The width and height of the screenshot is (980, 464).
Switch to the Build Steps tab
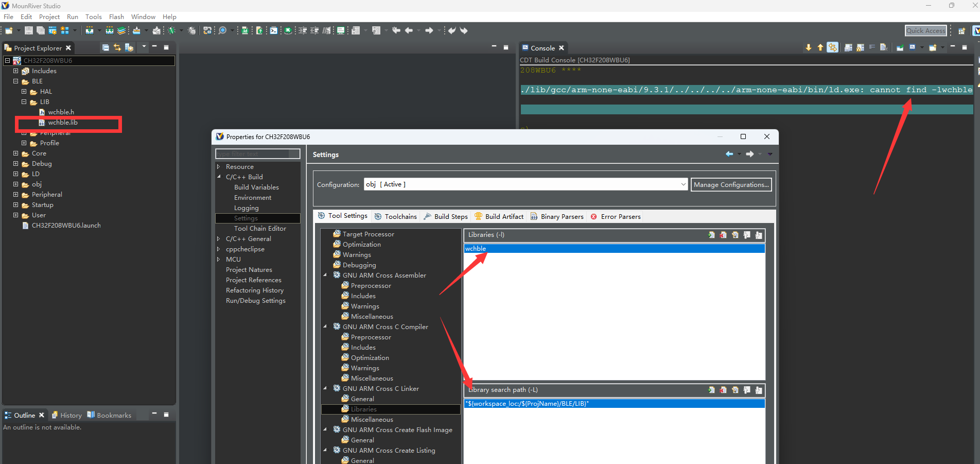446,216
